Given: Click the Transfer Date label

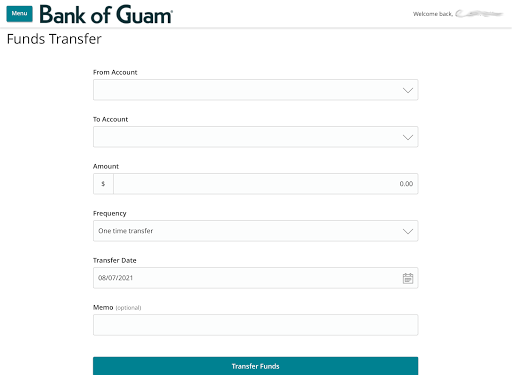Looking at the screenshot, I should (x=115, y=260).
